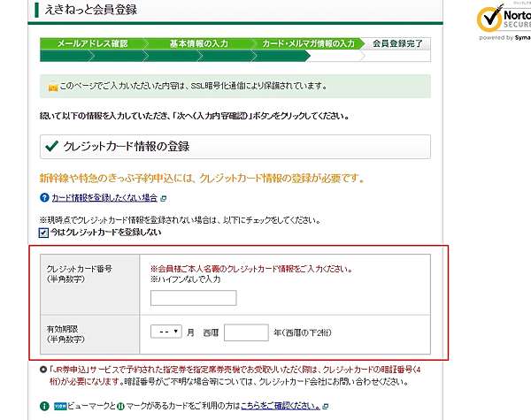Select the 会員登録完了 progress step
This screenshot has height=420, width=531.
click(x=397, y=43)
